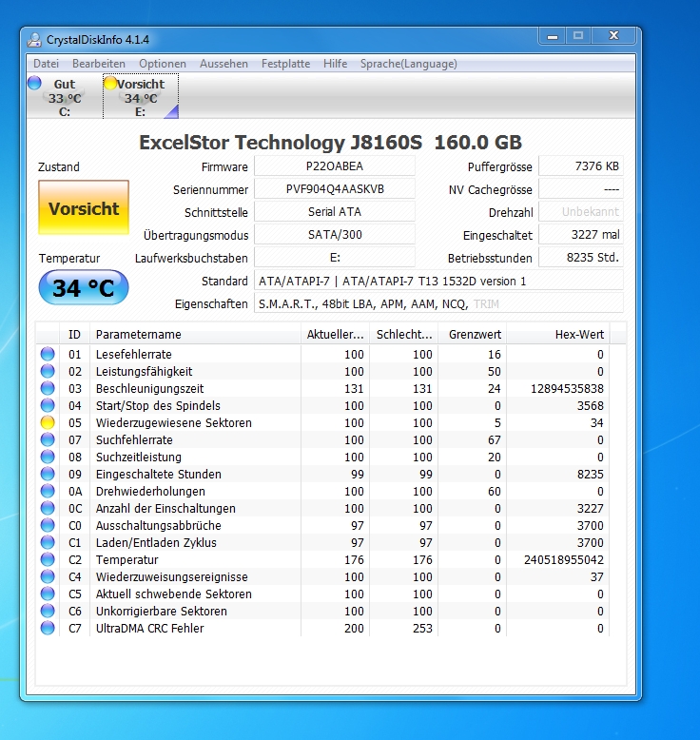The width and height of the screenshot is (700, 740).
Task: Open the Sprache(Language) menu
Action: 408,64
